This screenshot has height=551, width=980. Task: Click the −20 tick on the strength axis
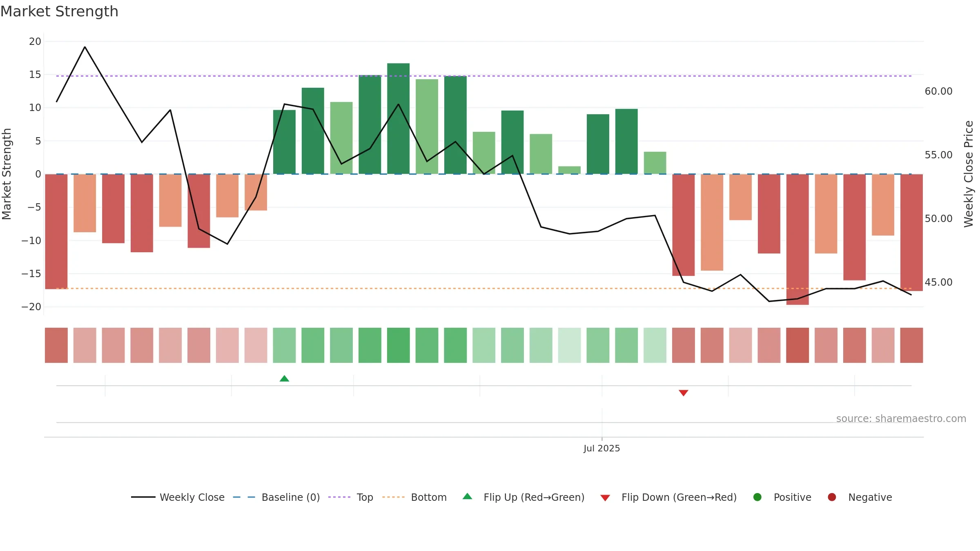[31, 307]
